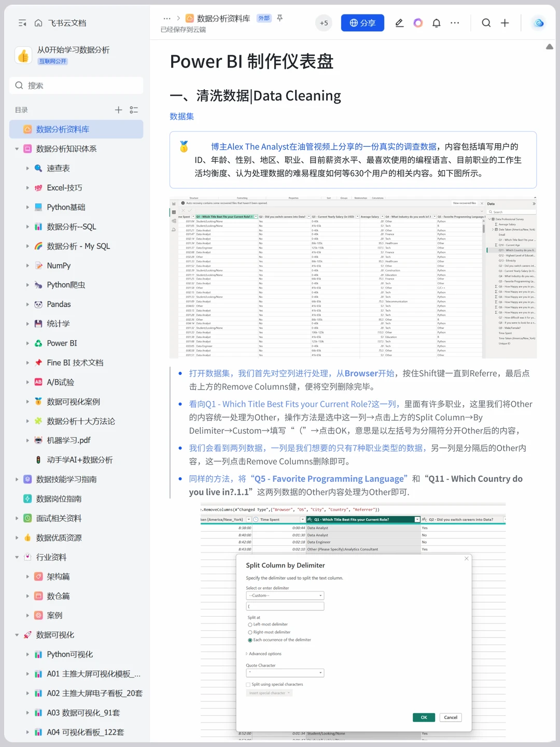Click the colorful gradient circle in top bar
The height and width of the screenshot is (747, 560).
click(x=418, y=23)
